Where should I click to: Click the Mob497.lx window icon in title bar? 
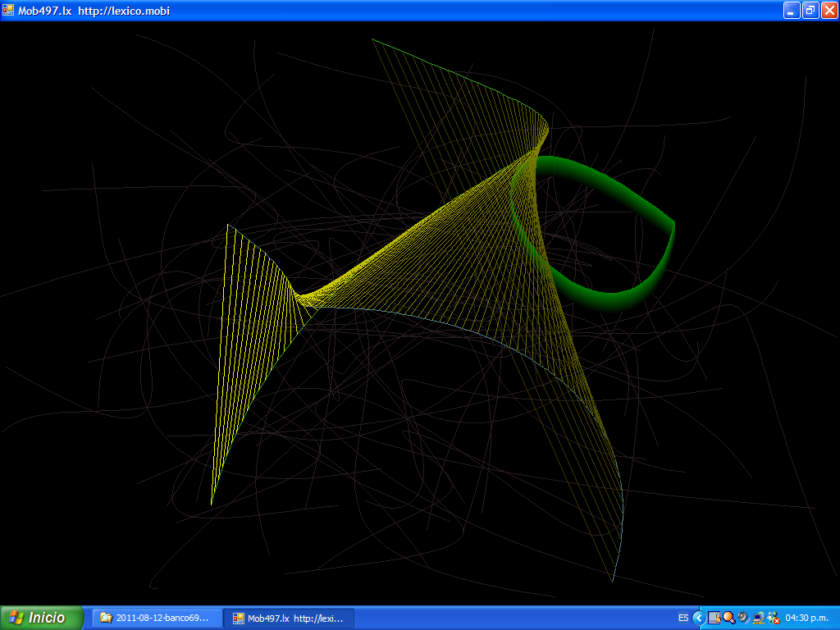(8, 11)
